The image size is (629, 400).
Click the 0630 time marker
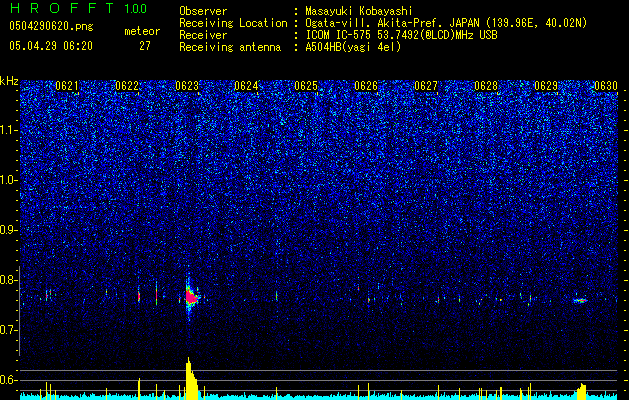point(606,86)
